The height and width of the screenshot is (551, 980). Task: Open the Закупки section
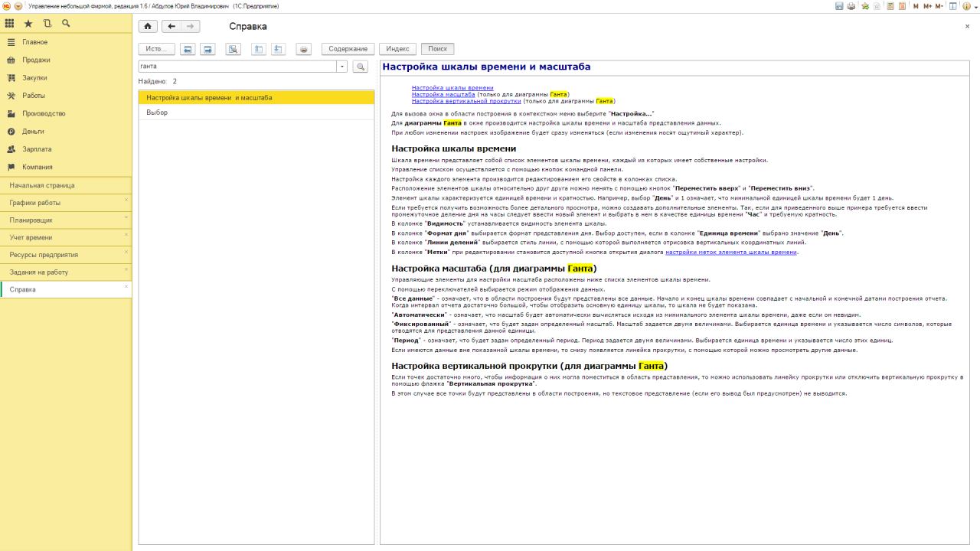[66, 78]
